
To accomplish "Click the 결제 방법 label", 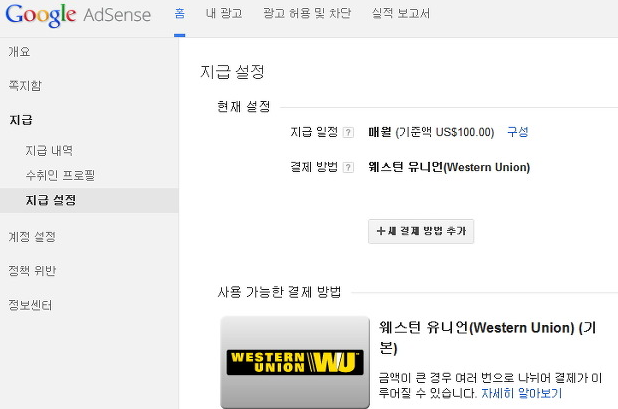I will coord(314,167).
